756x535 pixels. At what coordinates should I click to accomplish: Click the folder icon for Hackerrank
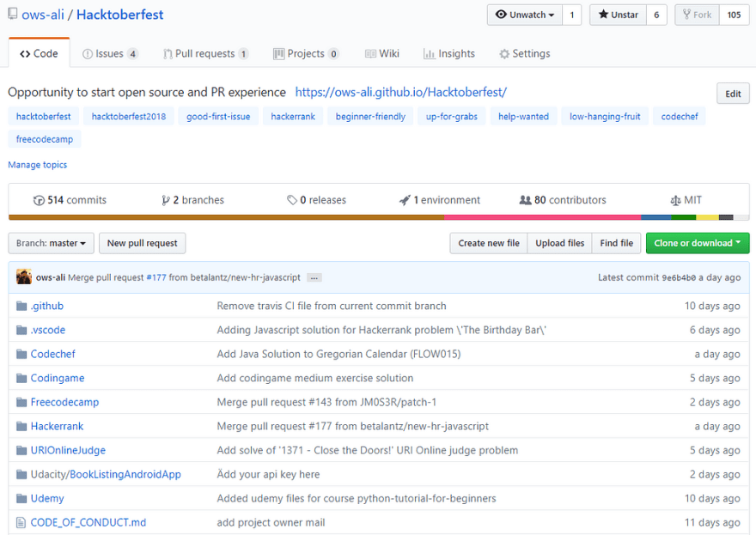(x=21, y=427)
